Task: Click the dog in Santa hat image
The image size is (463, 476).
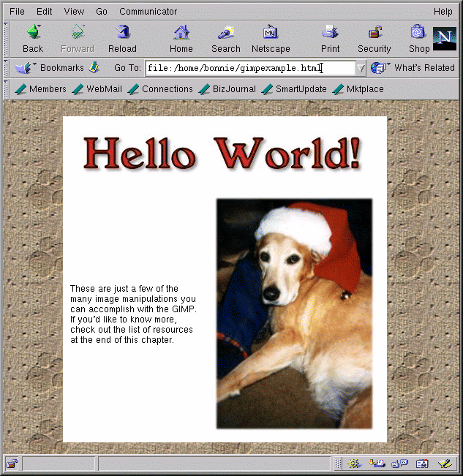Action: coord(294,313)
